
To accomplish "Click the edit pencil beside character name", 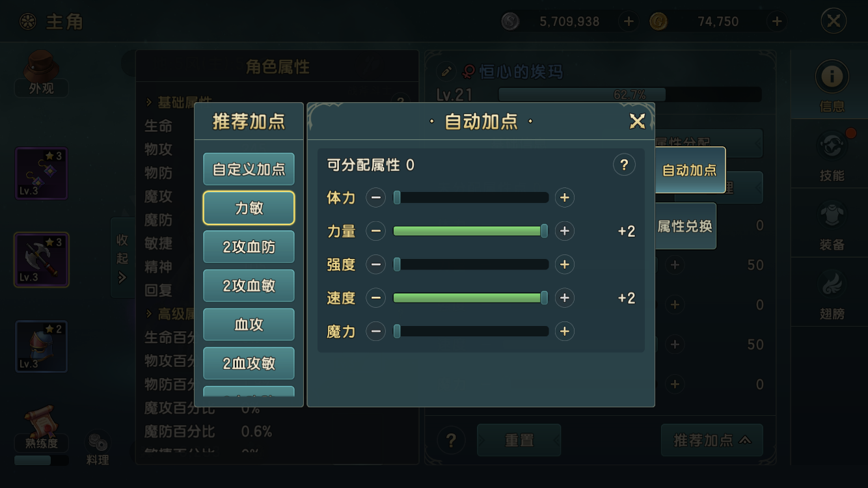I will click(x=446, y=72).
